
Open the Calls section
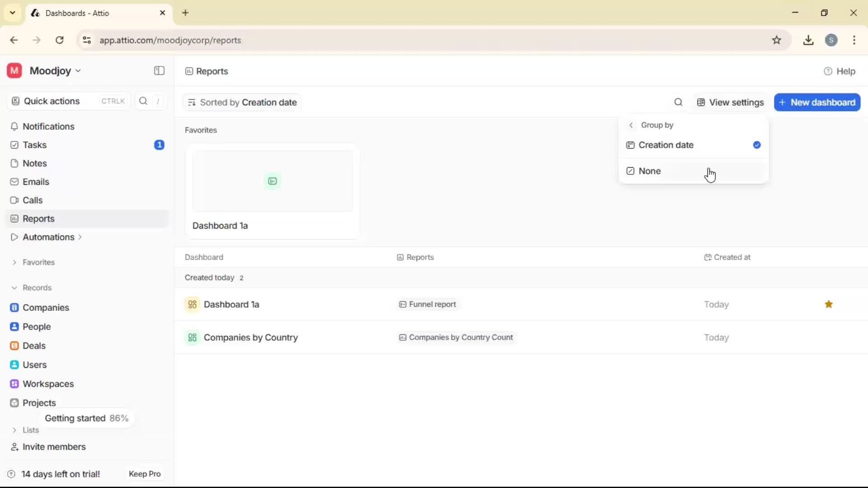point(32,200)
